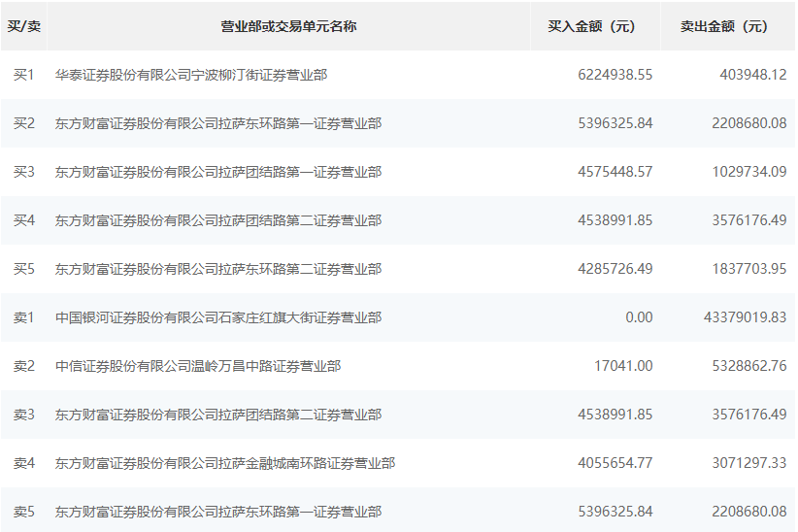Select 中信证券温岭万昌中路证券营业部 name

pos(198,366)
